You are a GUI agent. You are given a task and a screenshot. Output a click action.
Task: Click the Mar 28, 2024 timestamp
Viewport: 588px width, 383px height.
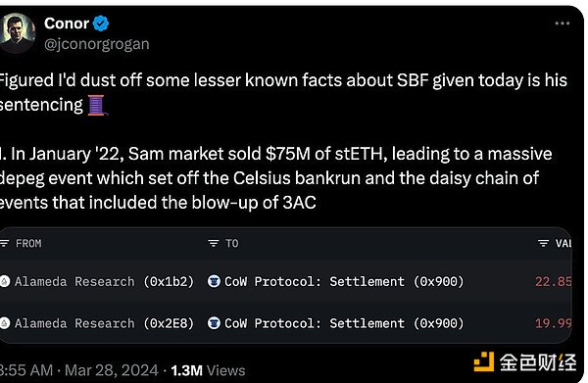tap(112, 370)
